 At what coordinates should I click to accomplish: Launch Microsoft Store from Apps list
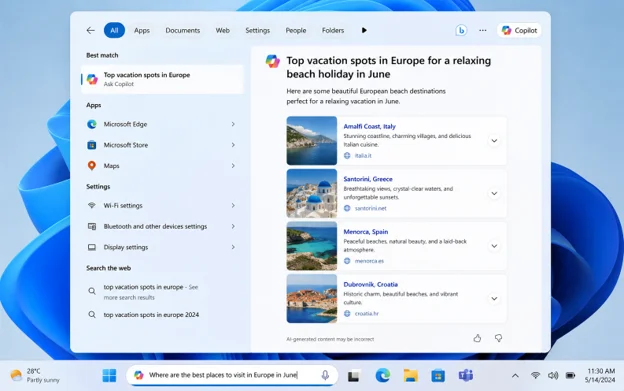126,145
